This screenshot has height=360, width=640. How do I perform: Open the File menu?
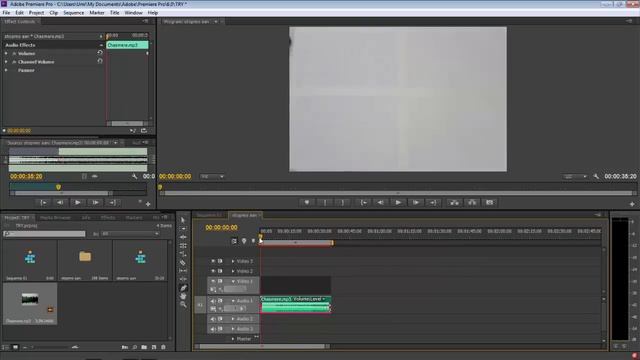[6, 13]
